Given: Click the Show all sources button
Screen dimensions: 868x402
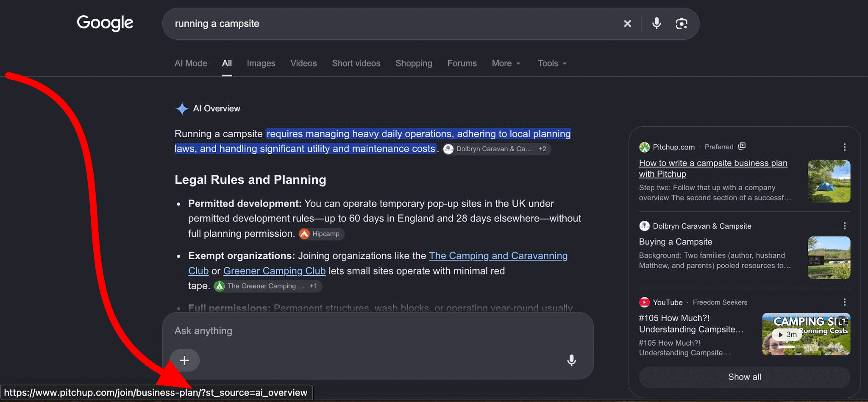Looking at the screenshot, I should [x=745, y=377].
